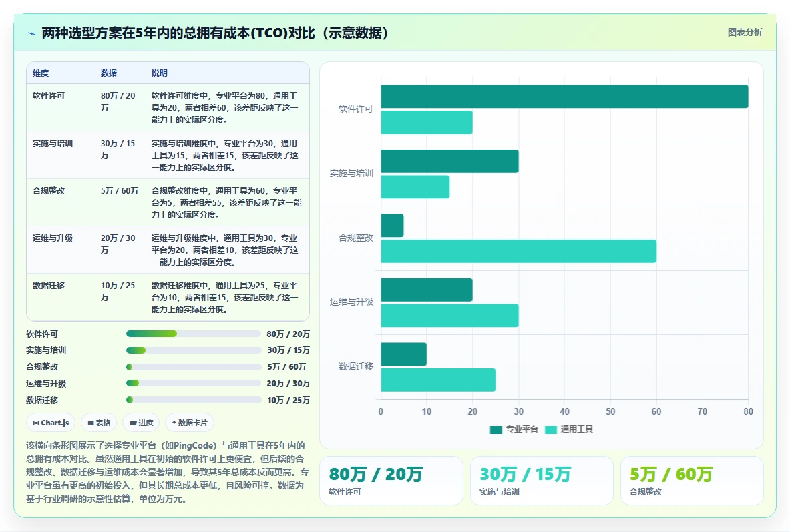This screenshot has width=790, height=532.
Task: Toggle the 通用工具 legend item
Action: click(x=569, y=429)
